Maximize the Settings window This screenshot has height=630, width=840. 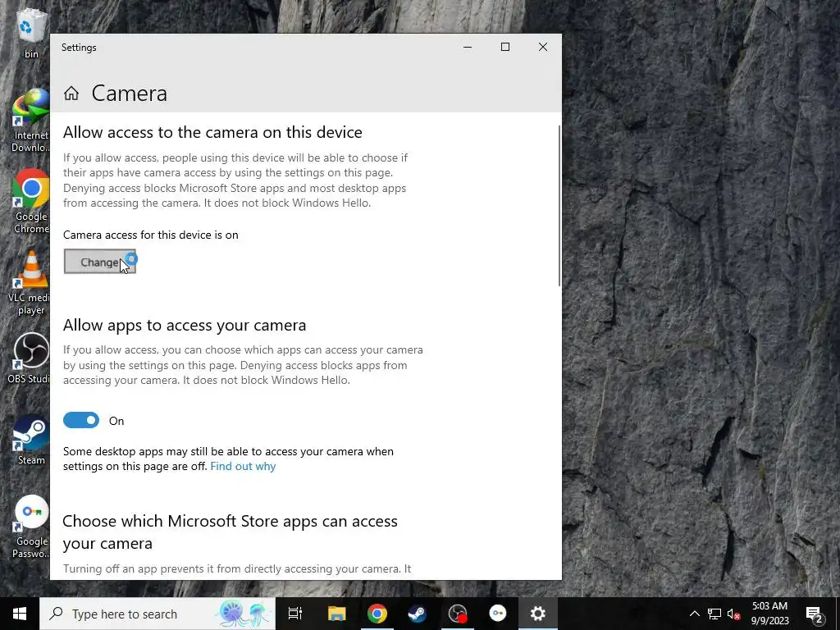(x=505, y=47)
